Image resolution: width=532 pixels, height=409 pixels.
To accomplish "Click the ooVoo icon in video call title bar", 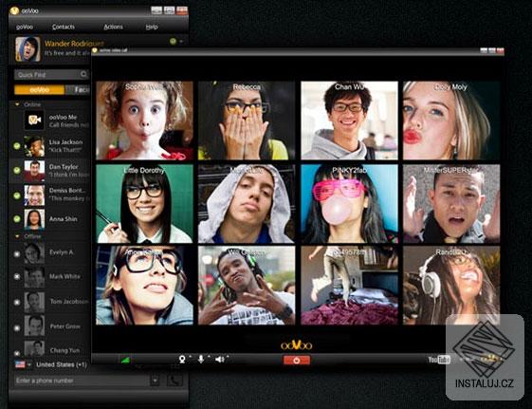I will pyautogui.click(x=95, y=50).
